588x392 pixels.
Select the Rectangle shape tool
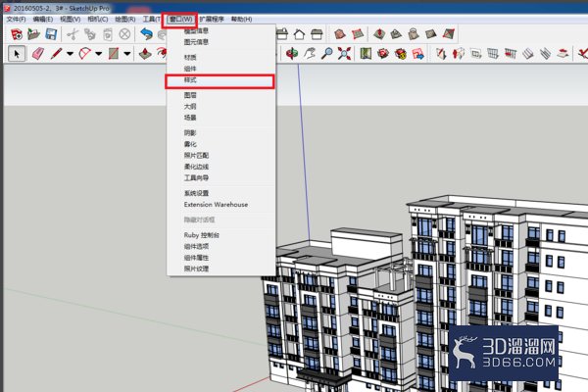click(114, 54)
